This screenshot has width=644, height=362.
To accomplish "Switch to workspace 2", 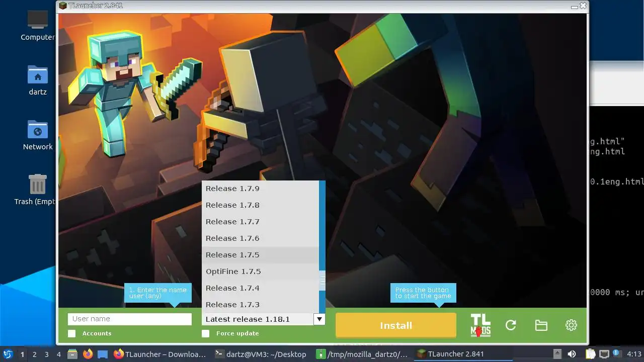I will click(34, 354).
